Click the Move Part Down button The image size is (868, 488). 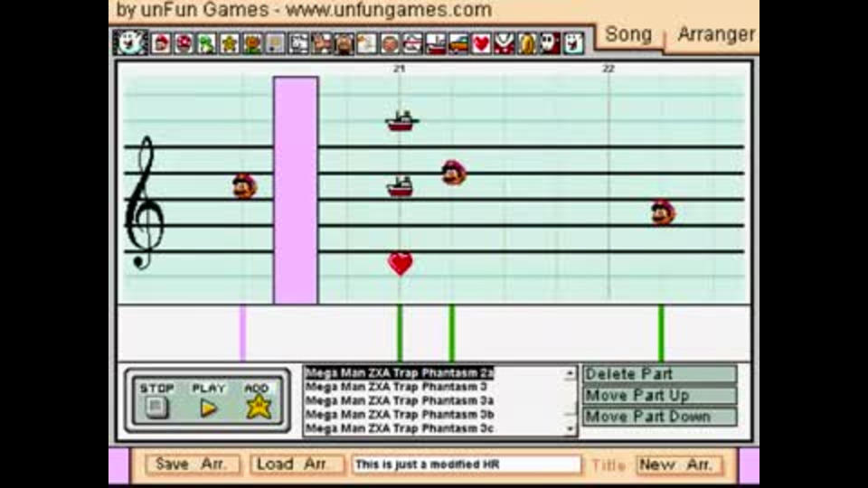659,417
